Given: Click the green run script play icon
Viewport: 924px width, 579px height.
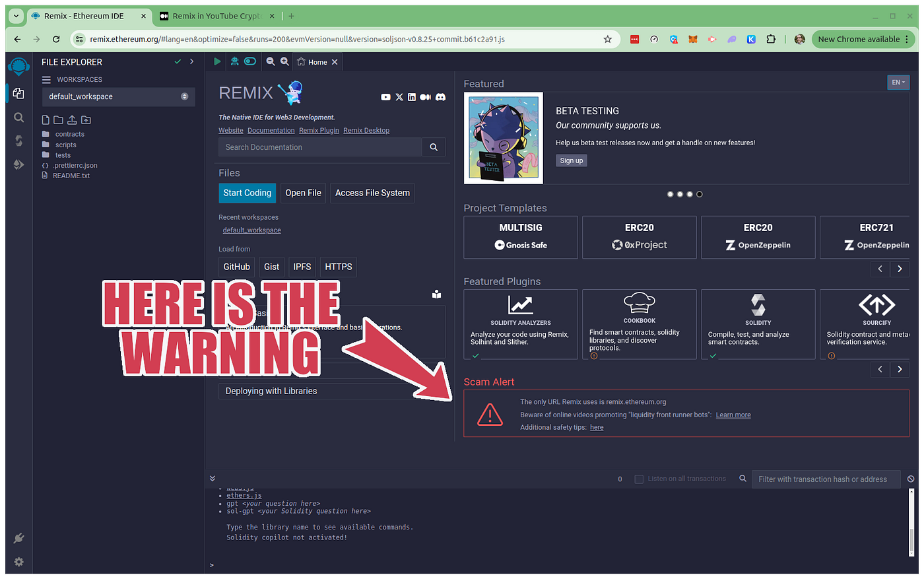Looking at the screenshot, I should coord(217,61).
